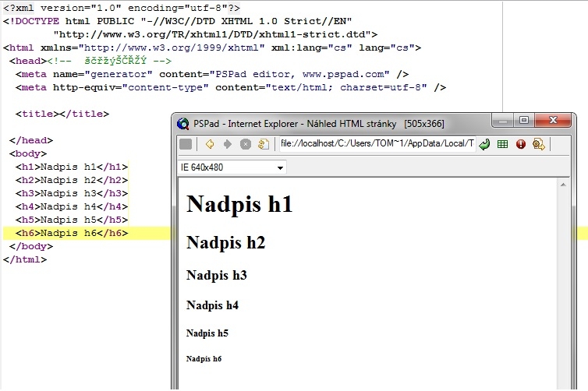Click the </html> closing tag line
This screenshot has width=588, height=391.
[25, 259]
